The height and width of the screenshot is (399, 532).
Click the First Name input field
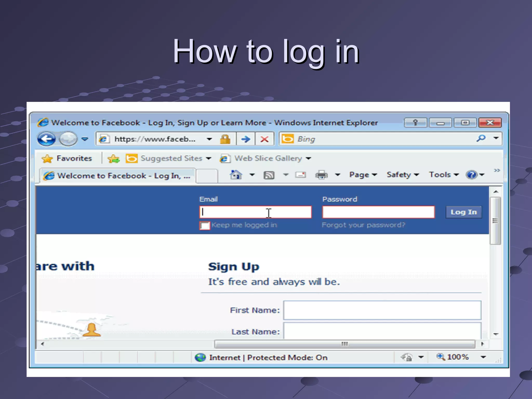pos(382,310)
